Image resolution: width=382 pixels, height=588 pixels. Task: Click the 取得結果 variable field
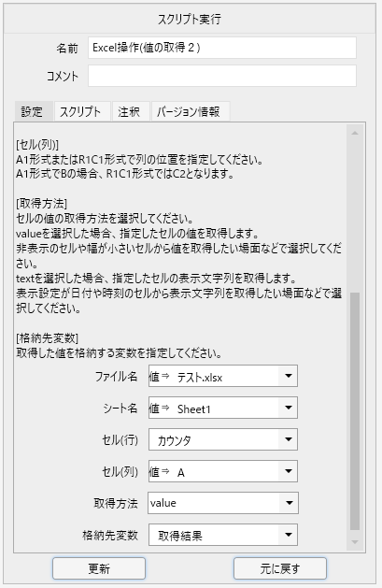(214, 535)
